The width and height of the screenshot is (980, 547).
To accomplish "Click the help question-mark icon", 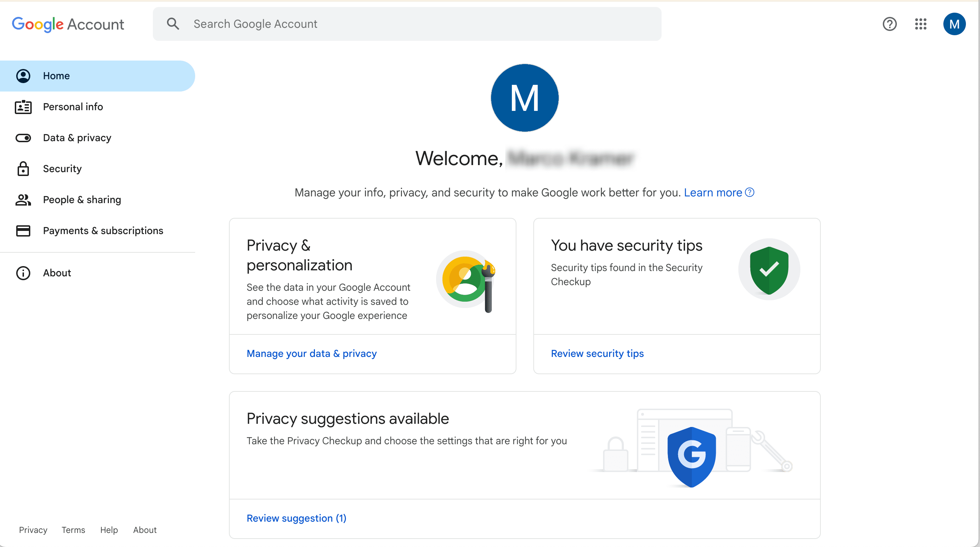I will 889,24.
